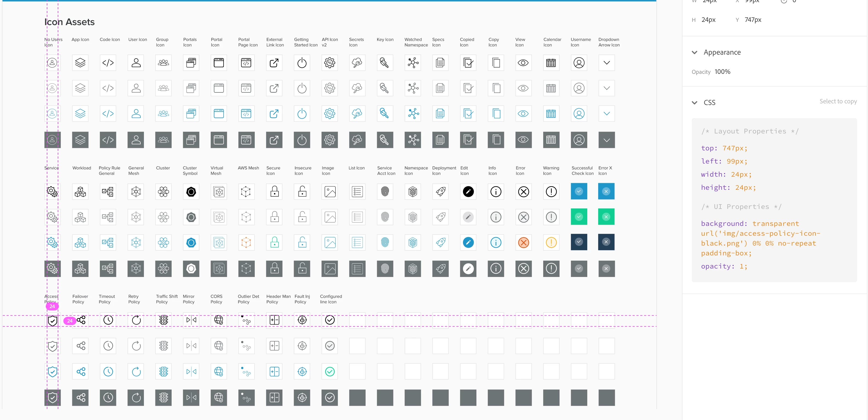Click the black Failover Policy icon

tap(81, 320)
